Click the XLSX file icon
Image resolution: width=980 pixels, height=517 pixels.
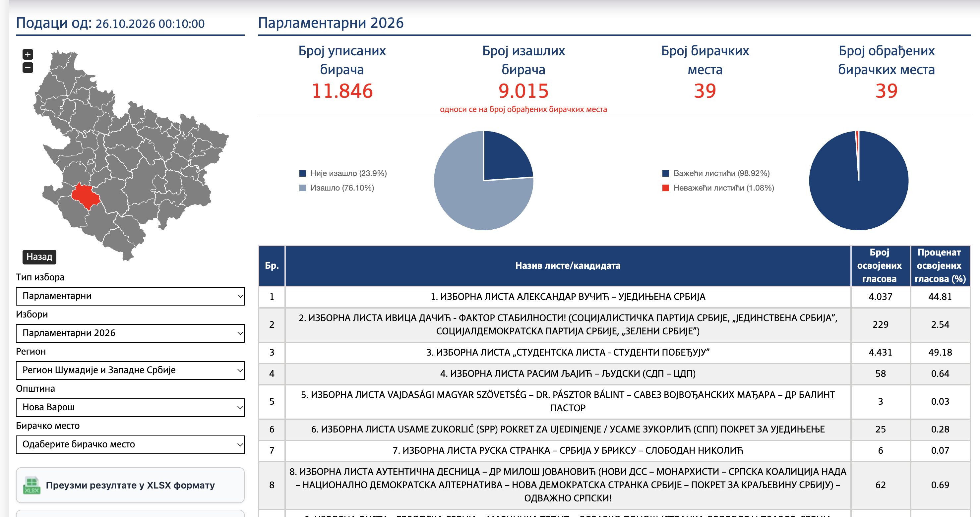32,485
